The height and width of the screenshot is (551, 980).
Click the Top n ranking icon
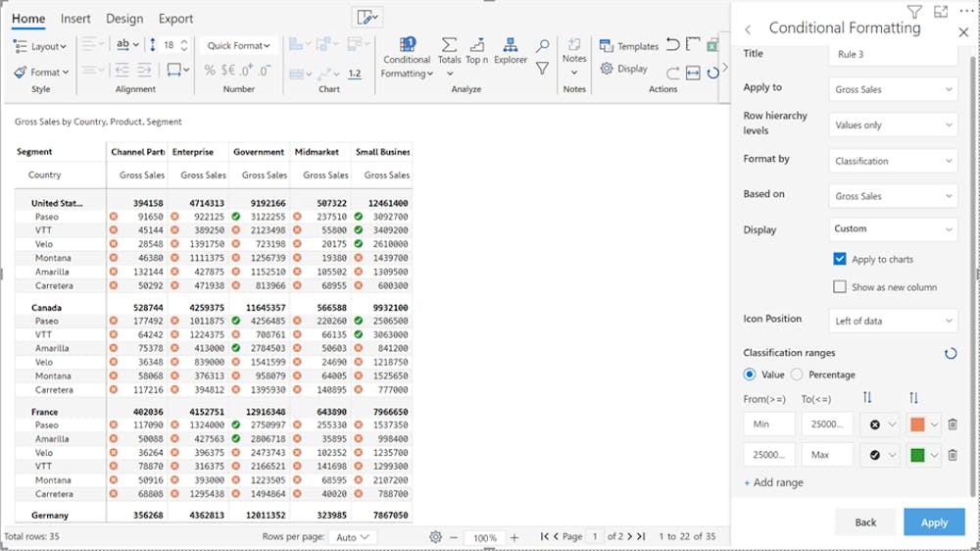click(477, 46)
